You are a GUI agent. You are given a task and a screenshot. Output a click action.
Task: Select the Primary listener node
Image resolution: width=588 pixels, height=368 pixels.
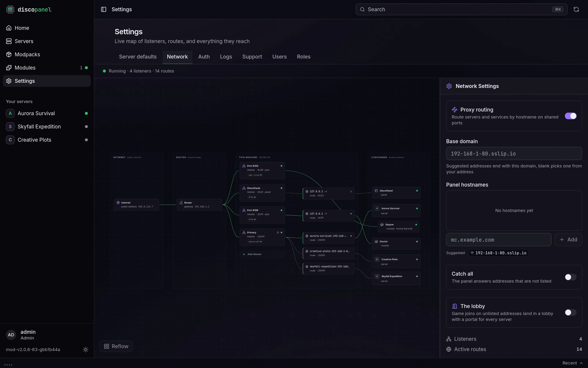pos(262,237)
